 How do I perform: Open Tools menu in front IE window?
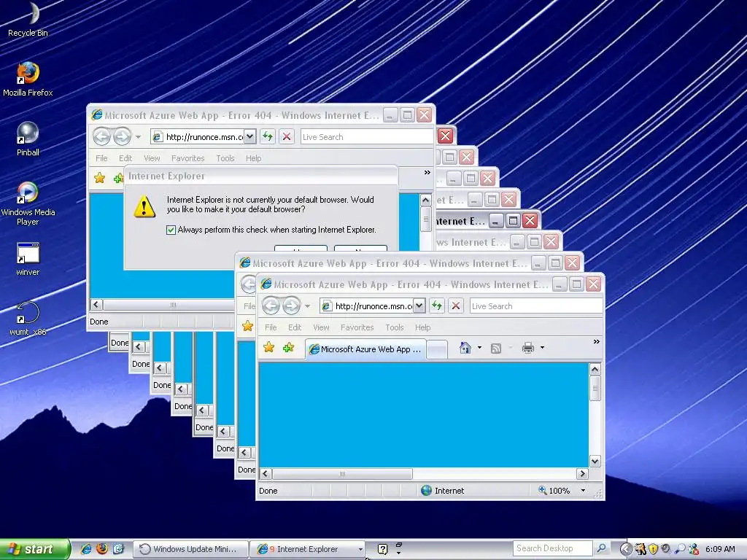[395, 327]
